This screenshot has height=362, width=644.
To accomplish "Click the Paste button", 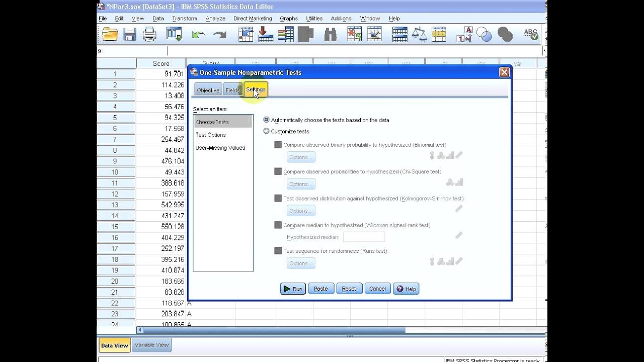I will point(321,289).
